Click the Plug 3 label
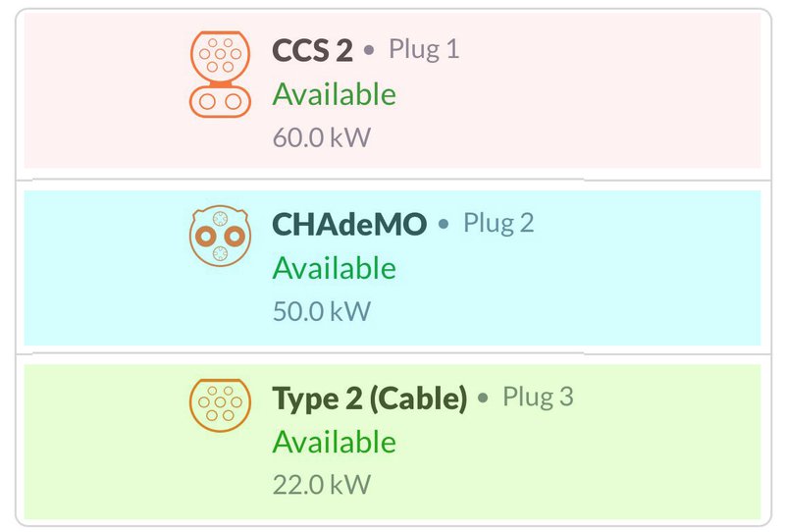This screenshot has height=532, width=785. coord(538,398)
